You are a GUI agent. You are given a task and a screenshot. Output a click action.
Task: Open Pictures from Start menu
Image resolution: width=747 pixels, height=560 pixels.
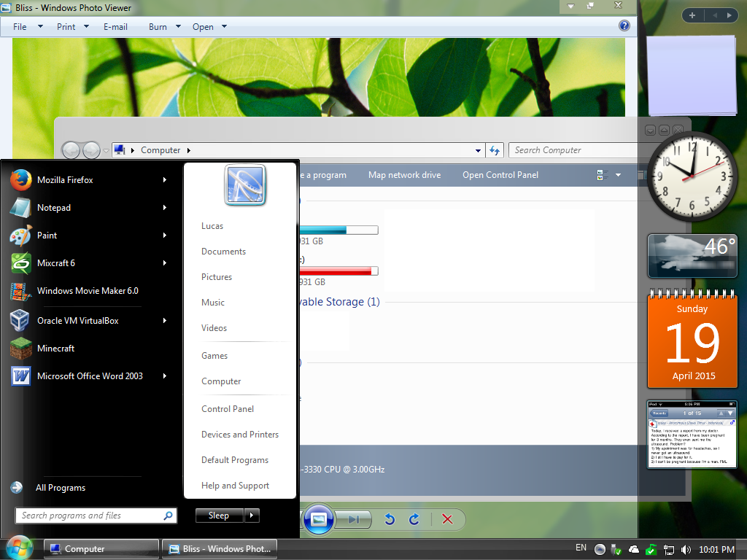216,277
